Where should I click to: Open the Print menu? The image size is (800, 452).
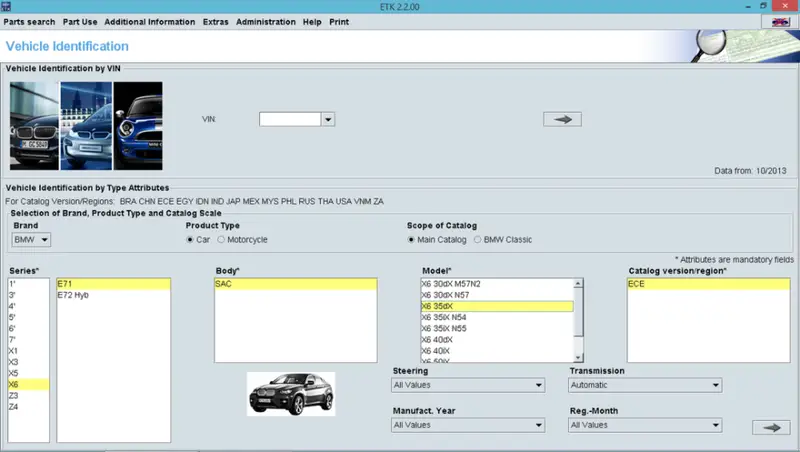coord(339,22)
